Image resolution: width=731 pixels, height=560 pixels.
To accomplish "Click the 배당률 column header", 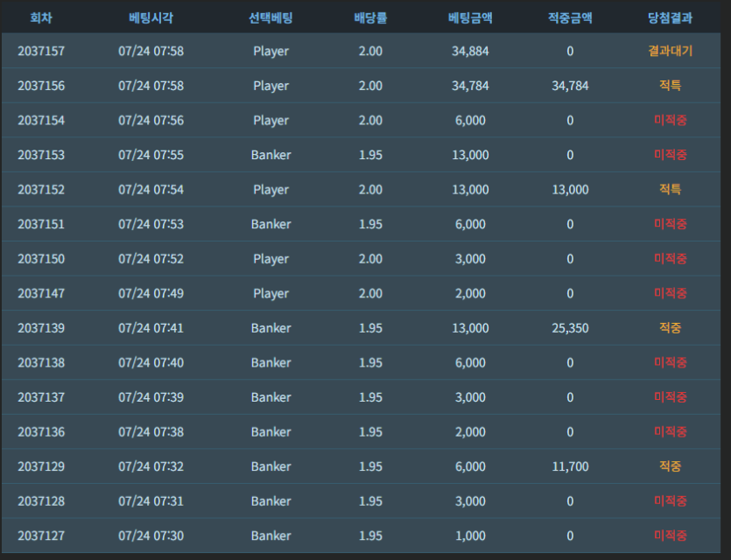I will click(x=370, y=18).
